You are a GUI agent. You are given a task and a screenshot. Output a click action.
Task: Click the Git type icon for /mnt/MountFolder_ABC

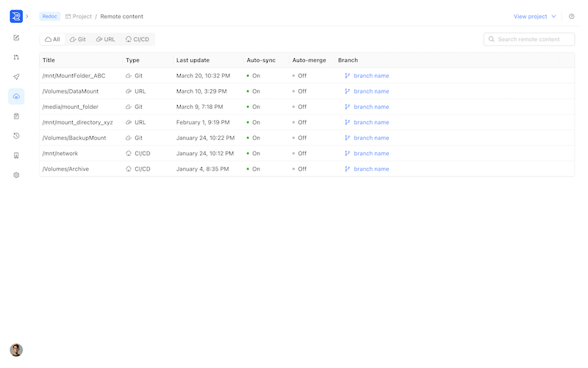coord(129,76)
